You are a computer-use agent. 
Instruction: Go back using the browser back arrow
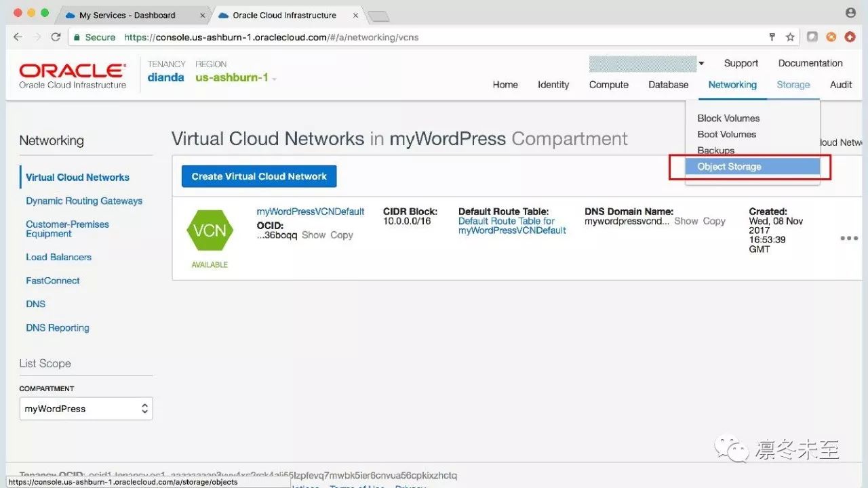point(18,37)
